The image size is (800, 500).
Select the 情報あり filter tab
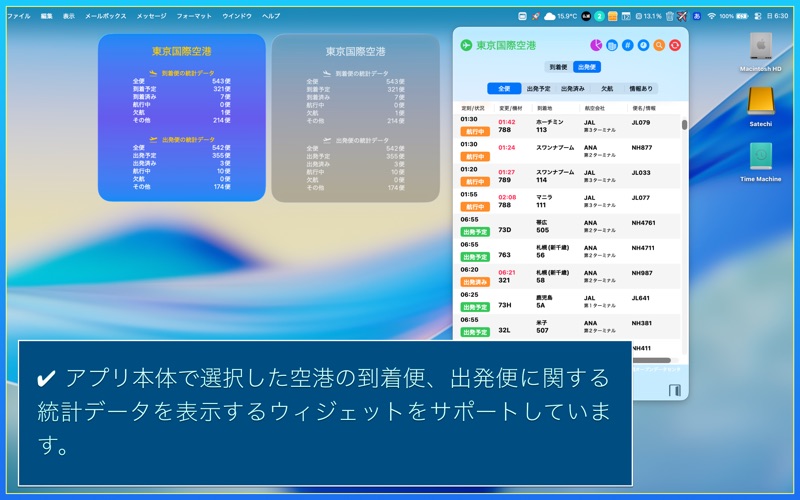641,89
